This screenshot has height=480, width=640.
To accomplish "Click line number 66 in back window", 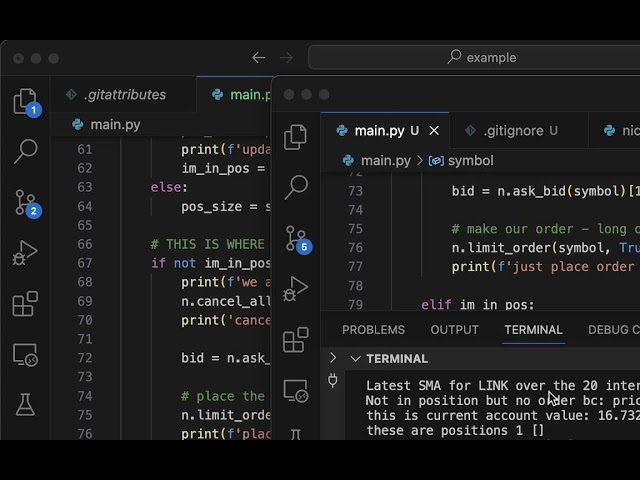I will tap(84, 244).
